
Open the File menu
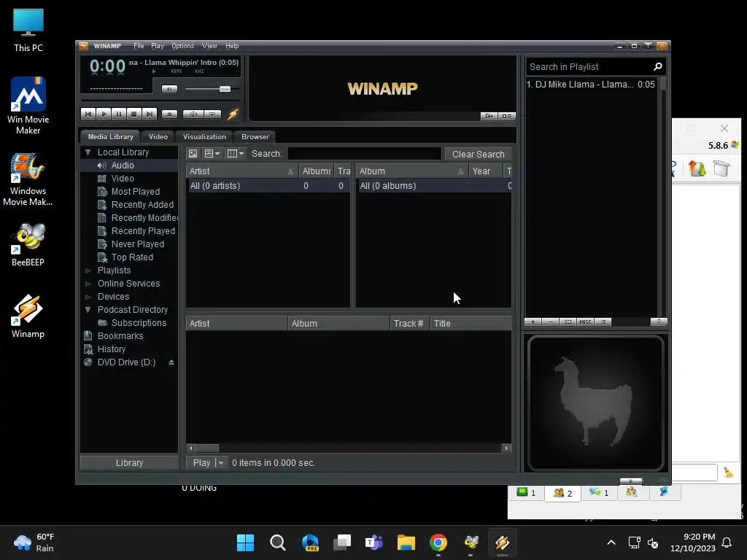coord(139,46)
